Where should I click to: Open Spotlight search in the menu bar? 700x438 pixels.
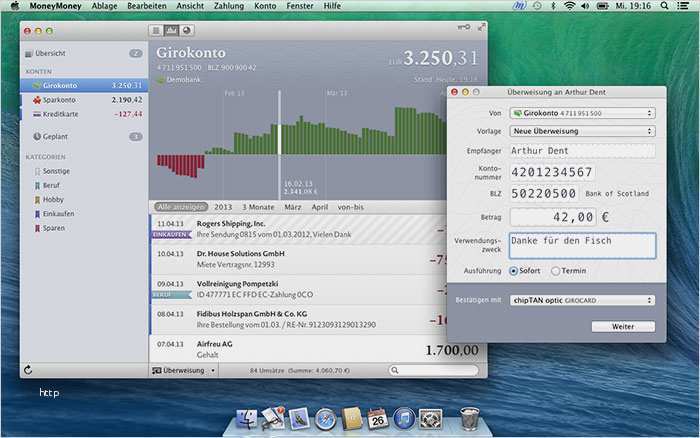(664, 6)
